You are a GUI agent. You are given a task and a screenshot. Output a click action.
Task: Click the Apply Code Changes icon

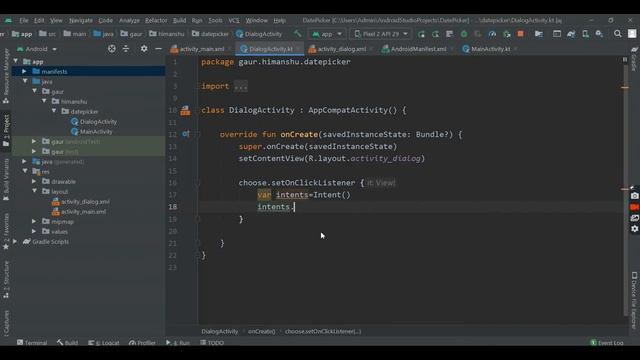click(x=449, y=34)
